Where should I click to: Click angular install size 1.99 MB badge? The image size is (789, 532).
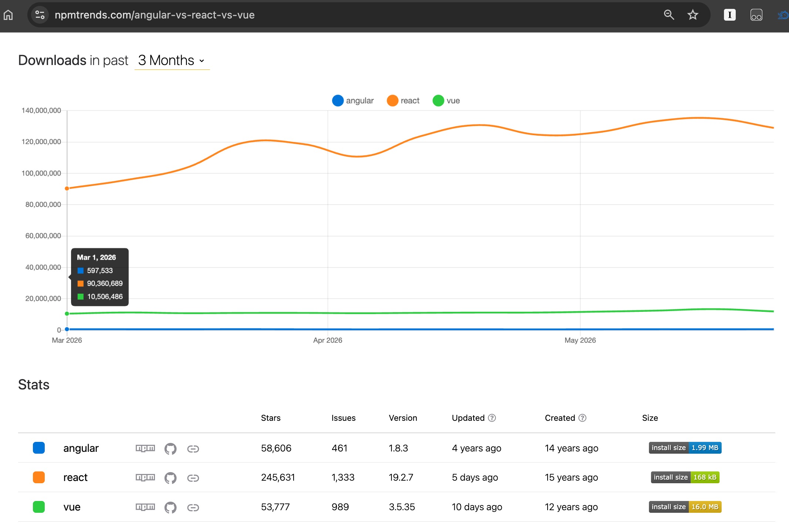(x=685, y=448)
